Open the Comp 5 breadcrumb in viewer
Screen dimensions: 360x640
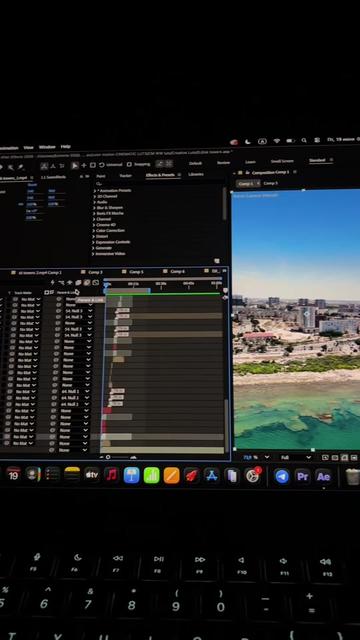[270, 183]
